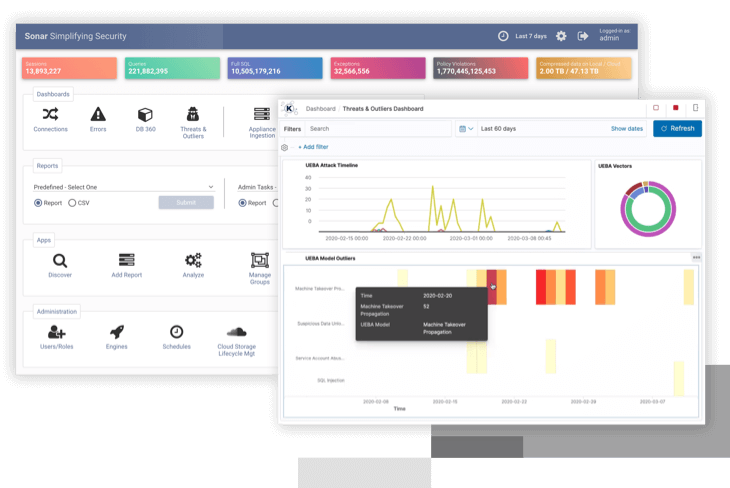Click the SQL Injection row label
Viewport: 730px width, 488px height.
[x=331, y=380]
